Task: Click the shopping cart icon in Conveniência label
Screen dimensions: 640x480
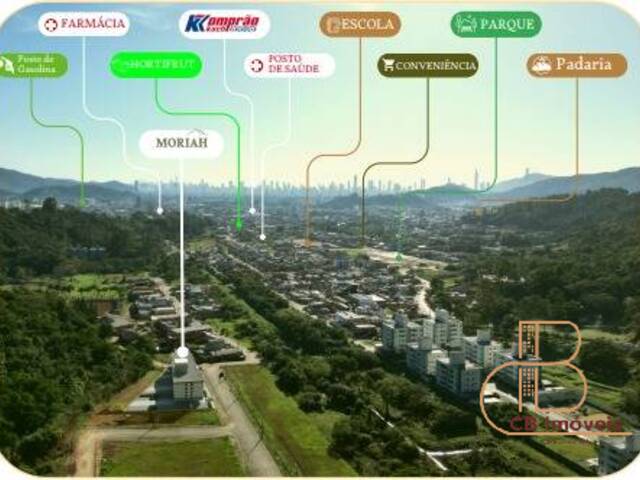Action: tap(387, 66)
